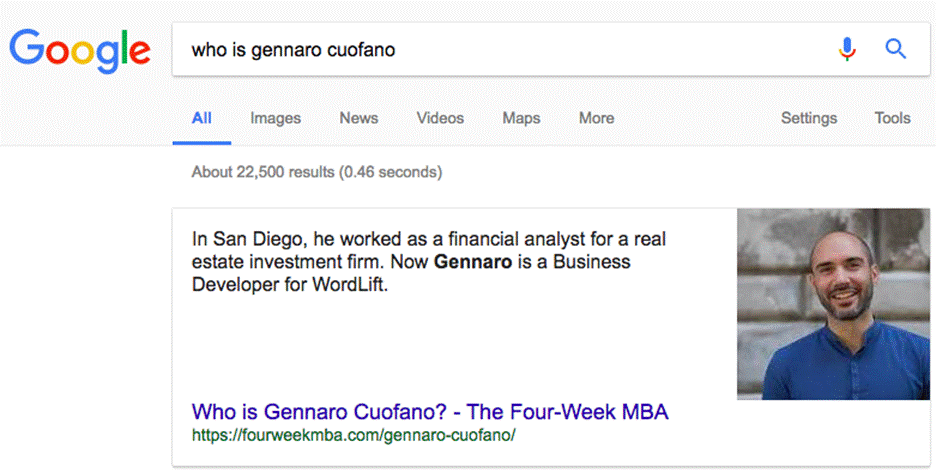936x472 pixels.
Task: Switch to Maps results
Action: [x=521, y=118]
